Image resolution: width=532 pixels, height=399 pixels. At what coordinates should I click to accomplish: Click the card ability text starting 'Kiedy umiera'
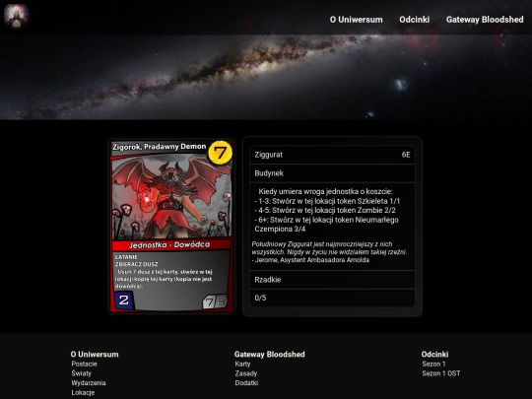pyautogui.click(x=327, y=210)
